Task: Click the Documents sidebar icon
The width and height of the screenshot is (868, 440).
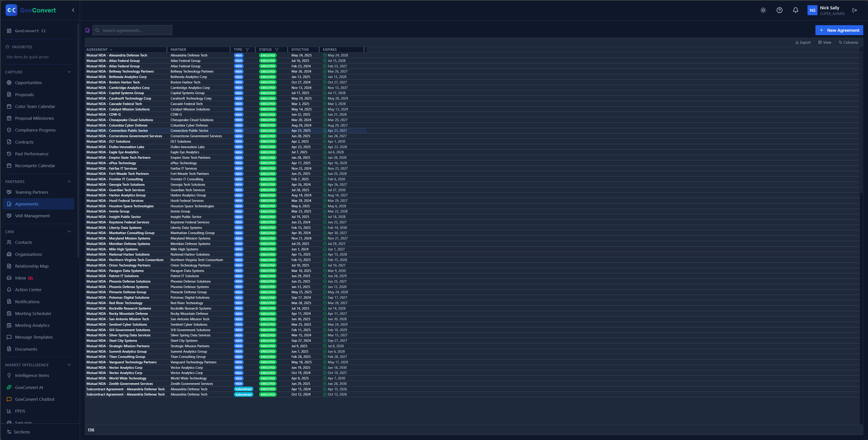Action: click(9, 349)
